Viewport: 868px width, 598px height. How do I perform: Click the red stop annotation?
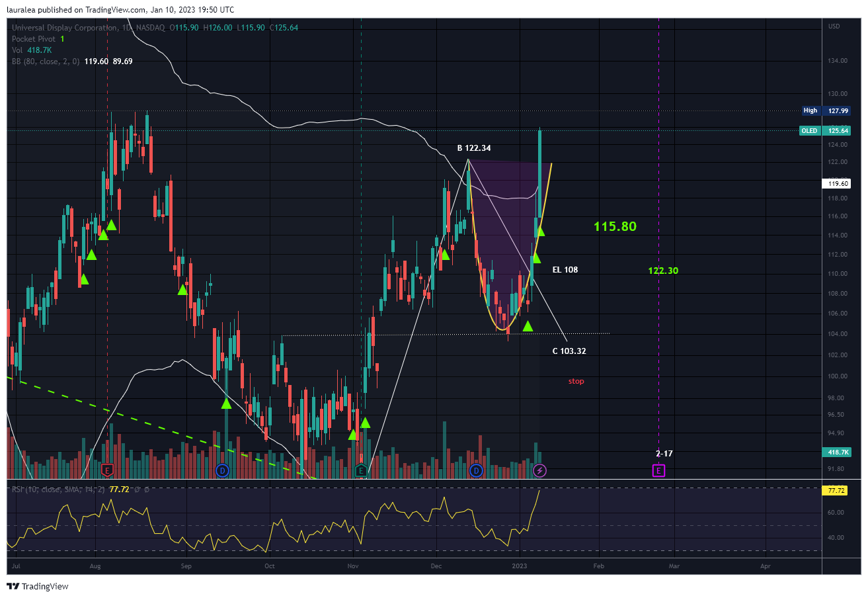pos(576,381)
